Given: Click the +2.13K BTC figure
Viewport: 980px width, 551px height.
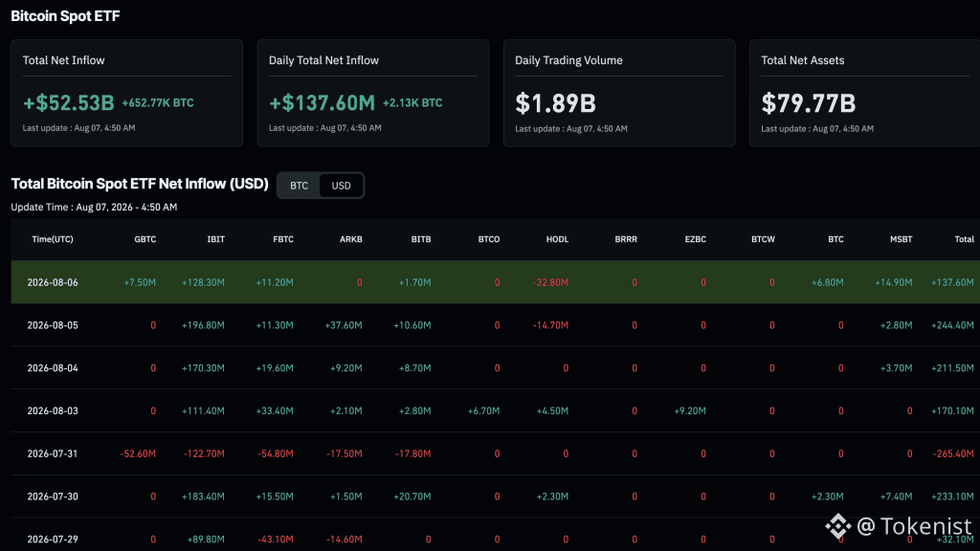Looking at the screenshot, I should (x=412, y=103).
